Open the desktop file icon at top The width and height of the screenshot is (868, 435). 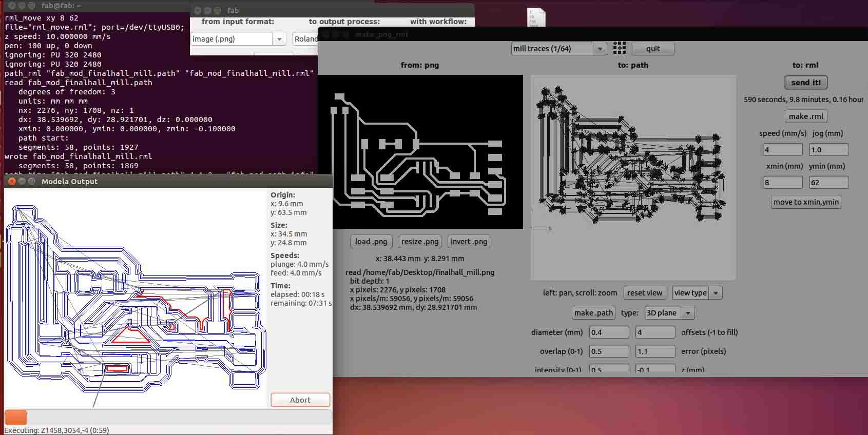[536, 17]
